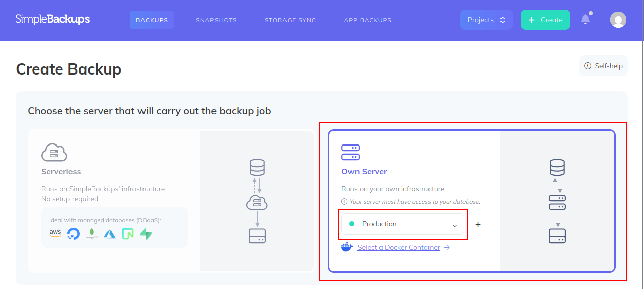The image size is (644, 289).
Task: Add a new server with plus icon
Action: pos(478,224)
